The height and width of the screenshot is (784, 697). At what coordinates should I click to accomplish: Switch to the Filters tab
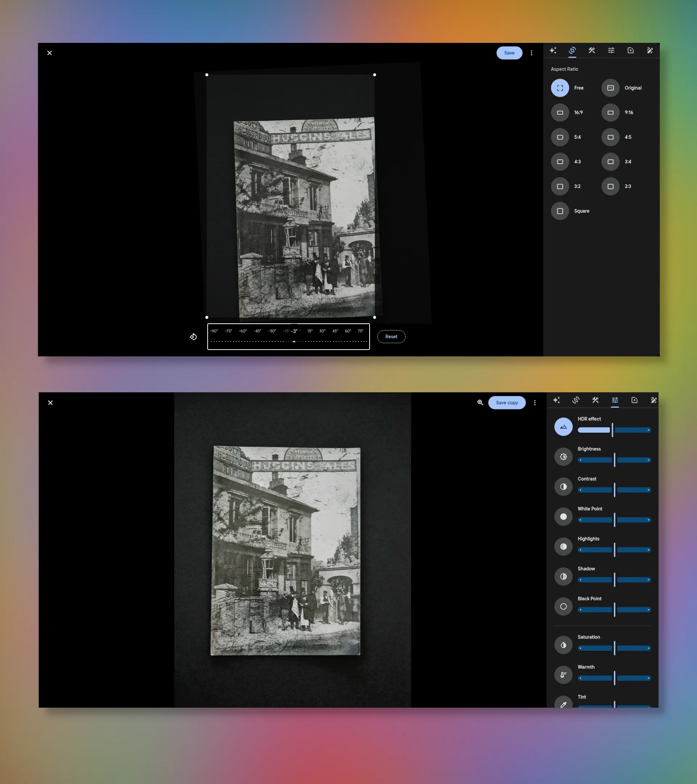pos(631,50)
